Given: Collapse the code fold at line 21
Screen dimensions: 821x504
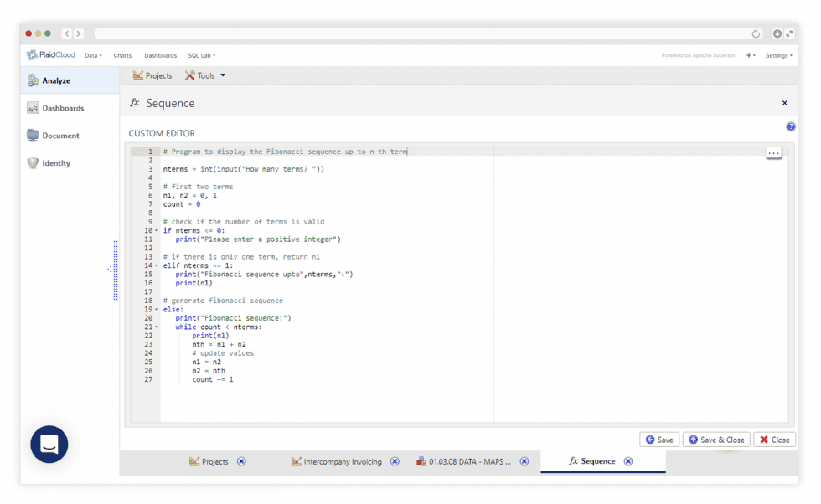Looking at the screenshot, I should click(157, 327).
